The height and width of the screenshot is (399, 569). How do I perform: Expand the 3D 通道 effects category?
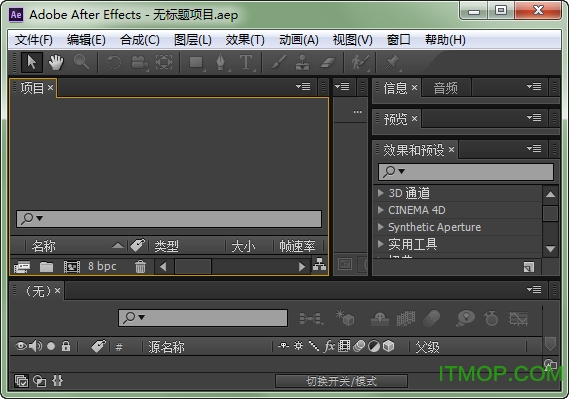[381, 193]
